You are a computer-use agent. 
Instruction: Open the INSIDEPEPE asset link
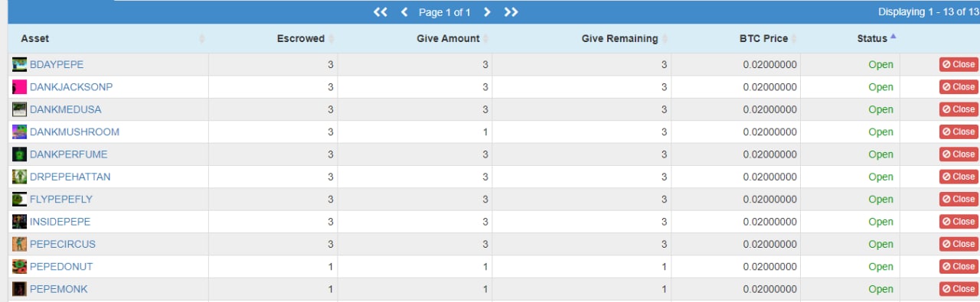60,222
